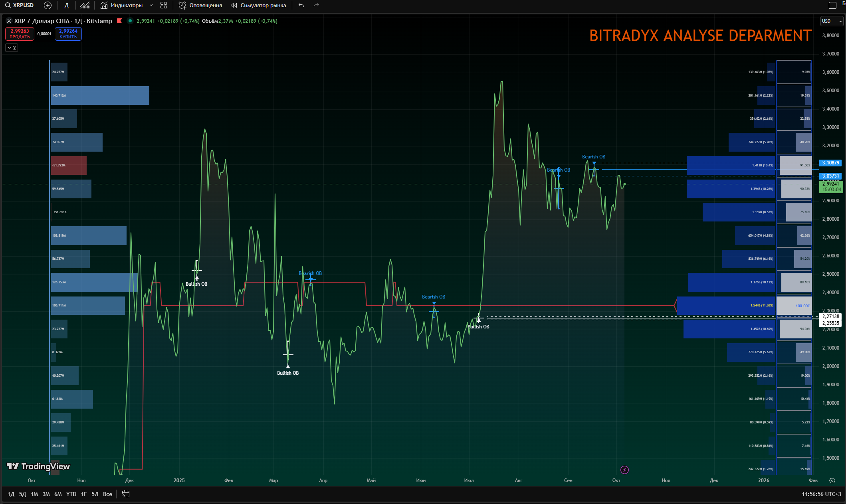Click the 108.819M volume bar
The height and width of the screenshot is (504, 846).
coord(89,235)
